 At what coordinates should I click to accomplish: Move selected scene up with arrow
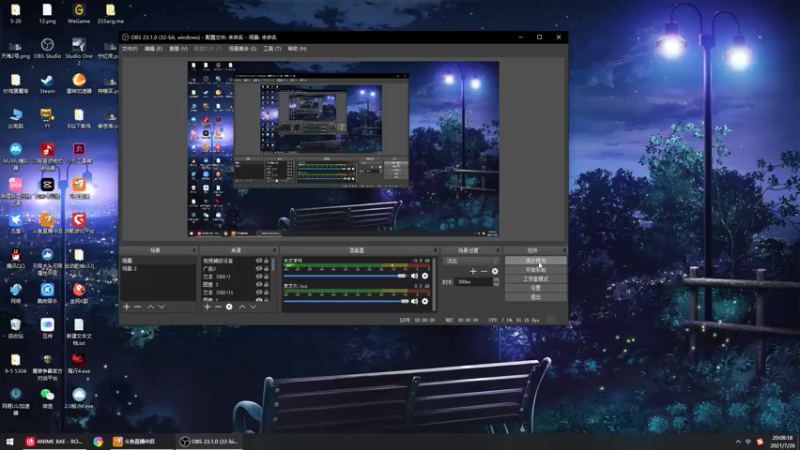coord(151,307)
